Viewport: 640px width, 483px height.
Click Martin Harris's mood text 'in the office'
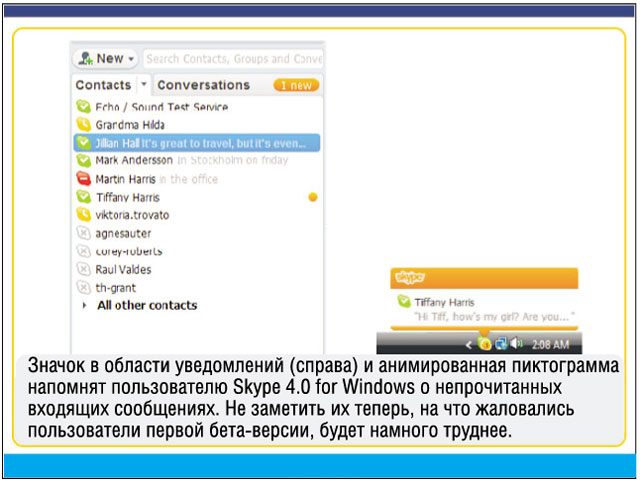click(x=188, y=179)
